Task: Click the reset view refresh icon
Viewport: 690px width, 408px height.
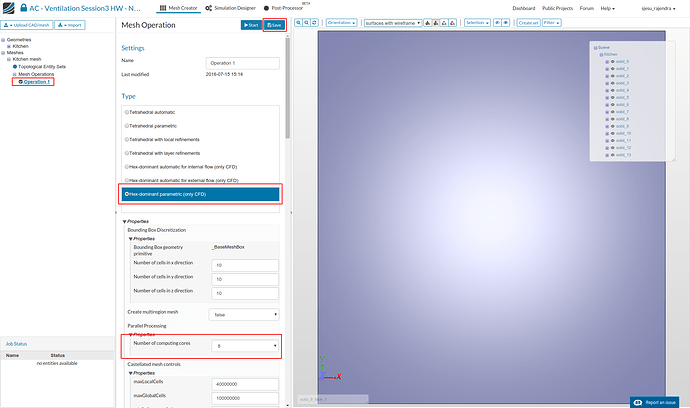Action: coord(315,22)
